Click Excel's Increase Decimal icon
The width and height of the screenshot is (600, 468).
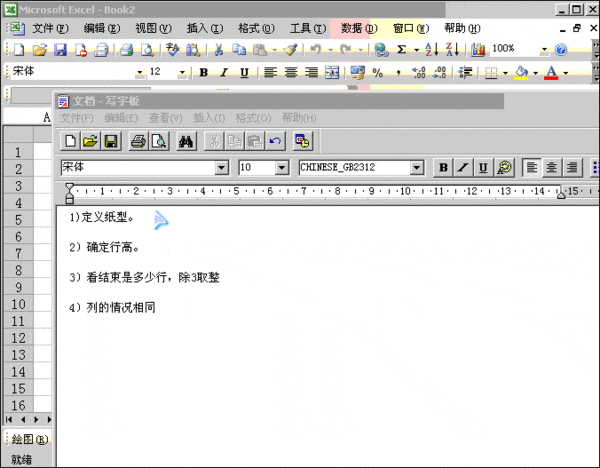(418, 72)
